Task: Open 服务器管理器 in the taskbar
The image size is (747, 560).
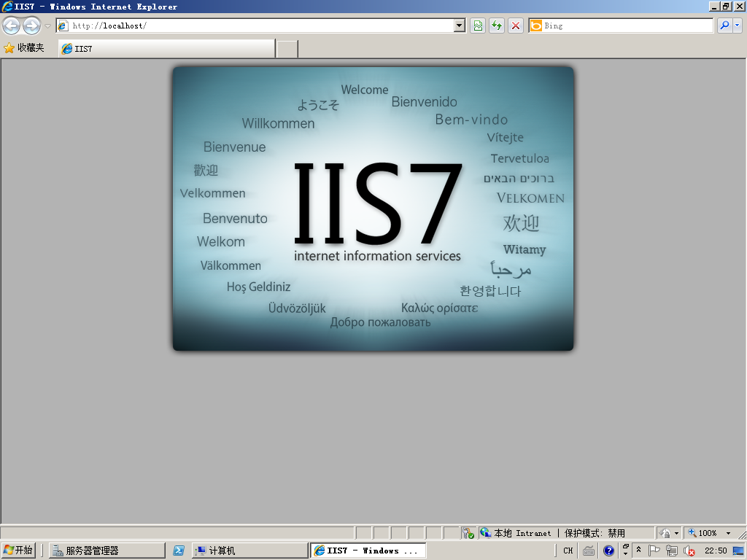Action: point(107,551)
